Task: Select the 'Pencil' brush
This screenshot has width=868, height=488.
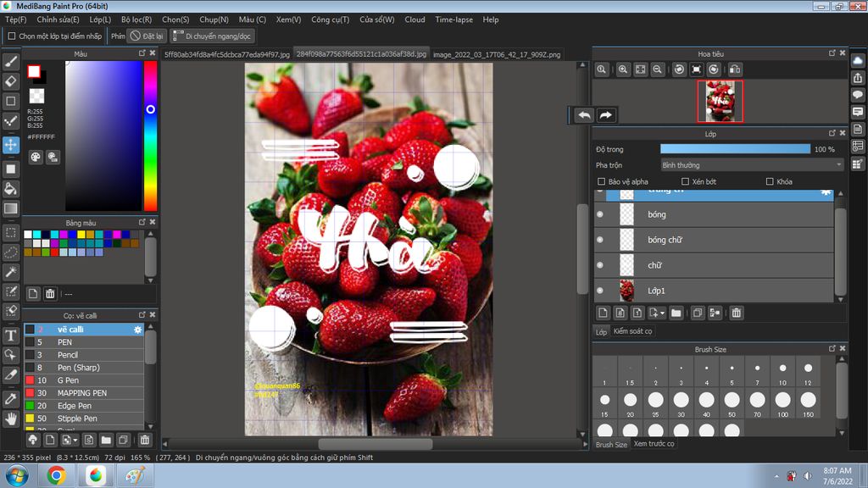Action: pos(84,355)
